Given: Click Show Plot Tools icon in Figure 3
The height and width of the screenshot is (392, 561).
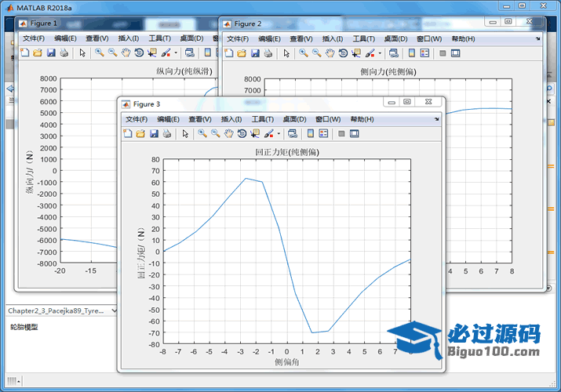Looking at the screenshot, I should (x=354, y=134).
